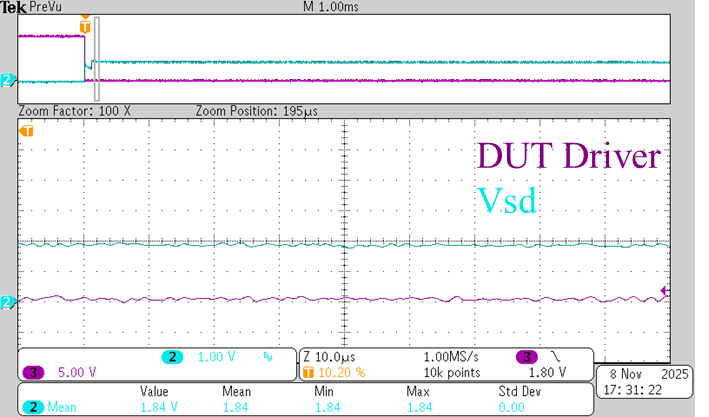Click the falling edge trigger slope icon
The image size is (709, 417).
click(x=553, y=356)
